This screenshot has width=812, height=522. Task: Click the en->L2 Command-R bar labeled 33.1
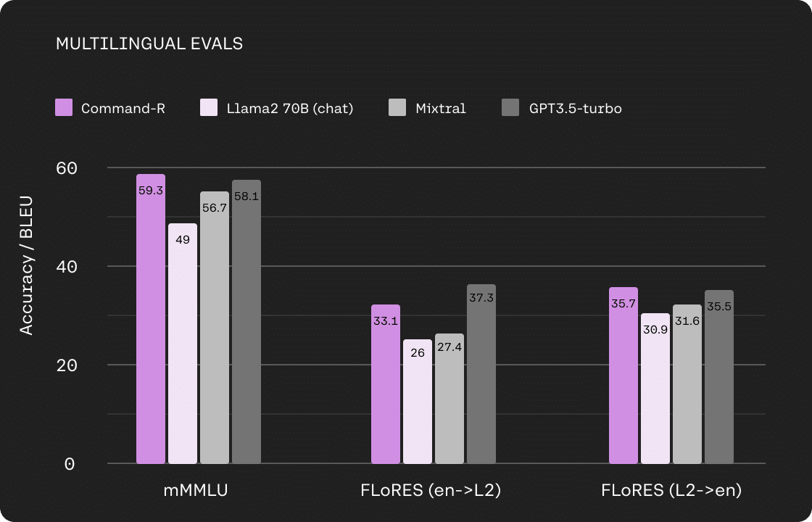click(386, 384)
